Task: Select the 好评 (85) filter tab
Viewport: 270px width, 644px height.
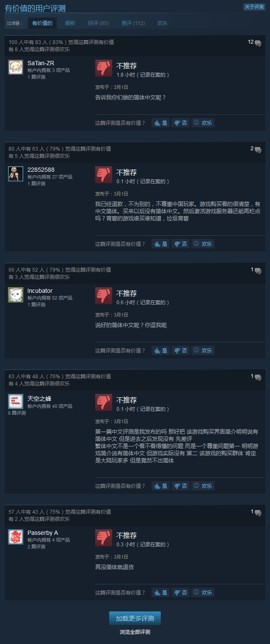Action: click(98, 23)
